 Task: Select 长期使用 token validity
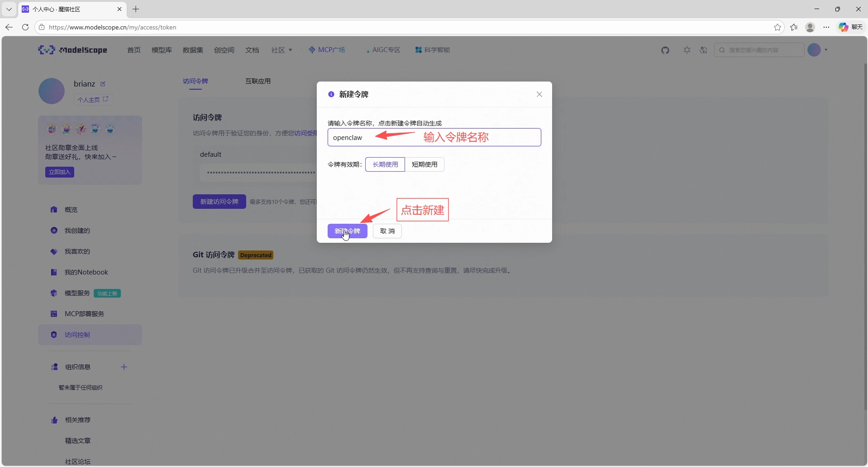pyautogui.click(x=385, y=164)
